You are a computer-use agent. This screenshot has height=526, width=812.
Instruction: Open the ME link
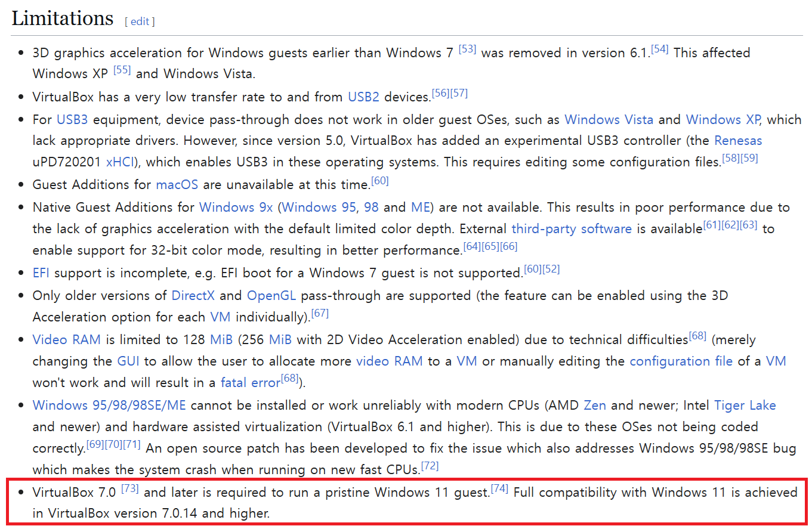[x=420, y=208]
